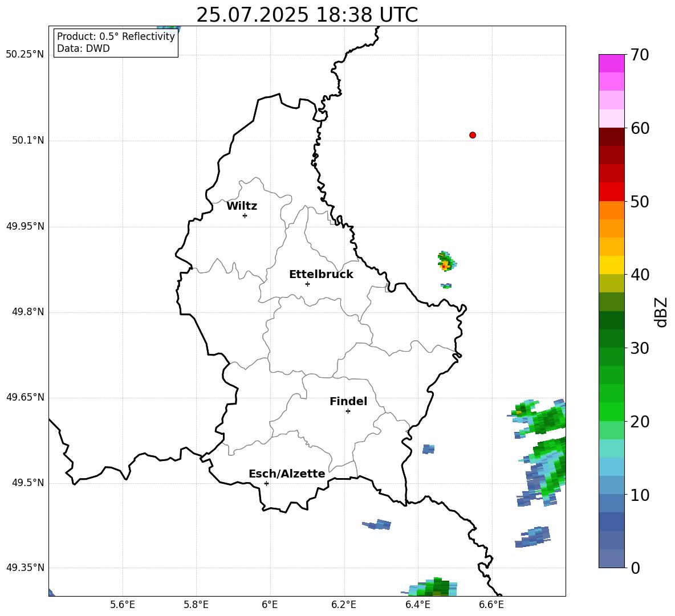Click the title 25.07.2025 18:38 UTC

tap(307, 15)
